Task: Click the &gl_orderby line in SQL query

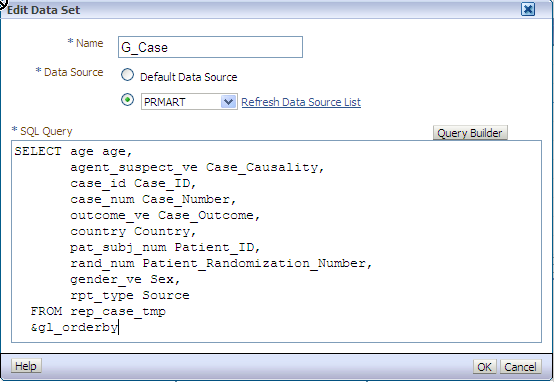Action: pyautogui.click(x=74, y=327)
